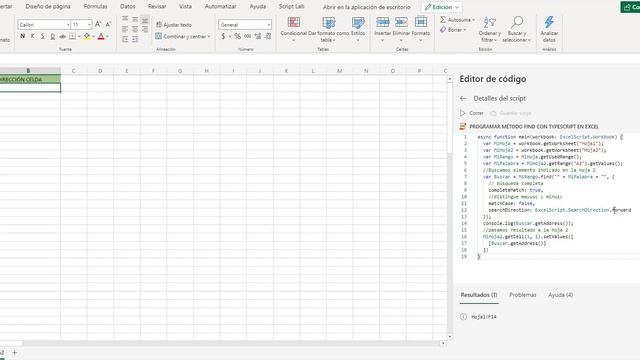The height and width of the screenshot is (360, 640).
Task: Open Vista tab
Action: [185, 7]
